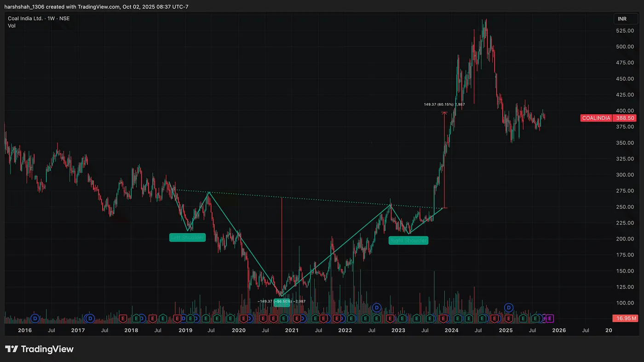Click the 325.00 price axis label
Viewport: 644px width, 362px height.
coord(624,159)
